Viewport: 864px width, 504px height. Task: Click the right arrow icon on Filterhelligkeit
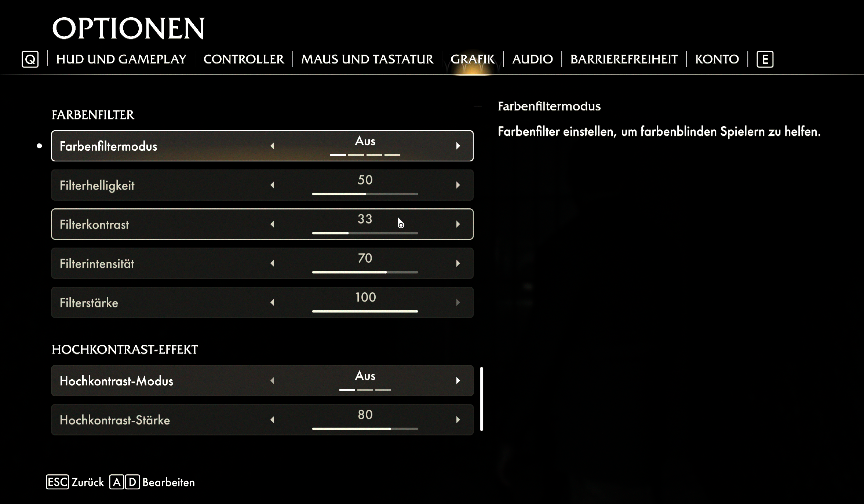pyautogui.click(x=458, y=185)
